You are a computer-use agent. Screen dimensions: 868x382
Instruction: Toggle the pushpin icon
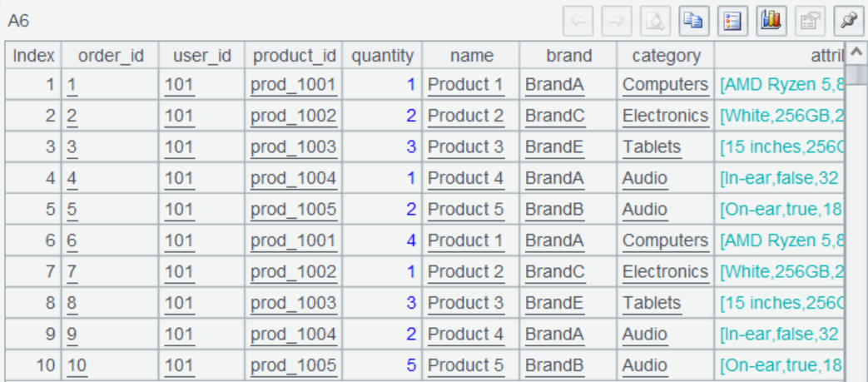(x=848, y=21)
